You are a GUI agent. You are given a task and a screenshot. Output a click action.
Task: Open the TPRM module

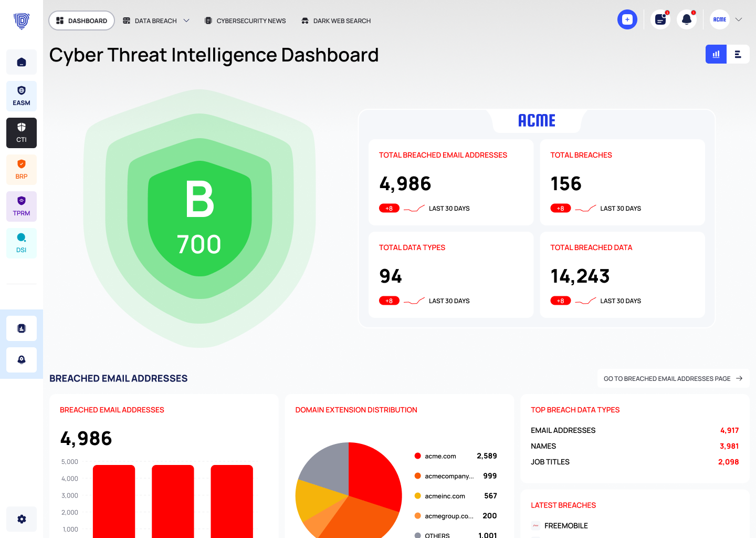(22, 206)
